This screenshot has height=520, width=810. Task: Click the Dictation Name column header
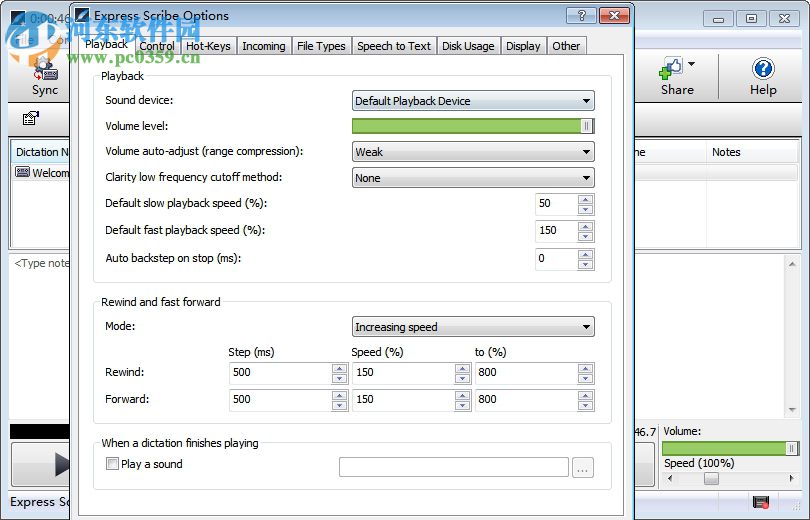tap(41, 152)
